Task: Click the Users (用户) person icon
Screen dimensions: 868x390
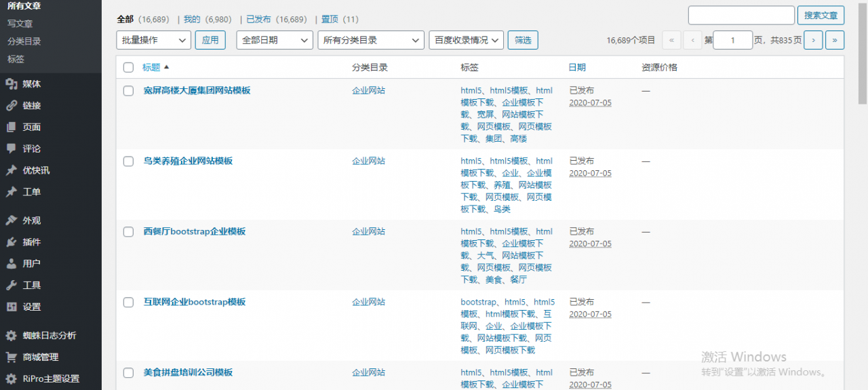Action: [x=11, y=264]
